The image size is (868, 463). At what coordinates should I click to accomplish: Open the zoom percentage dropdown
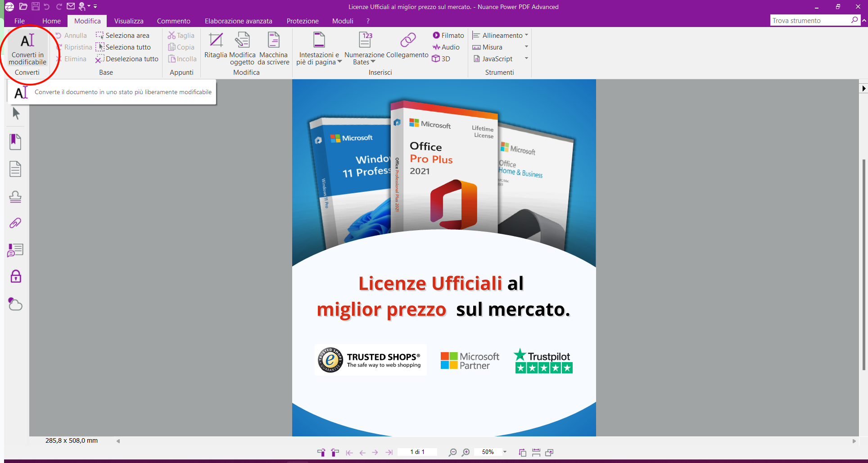[x=505, y=452]
